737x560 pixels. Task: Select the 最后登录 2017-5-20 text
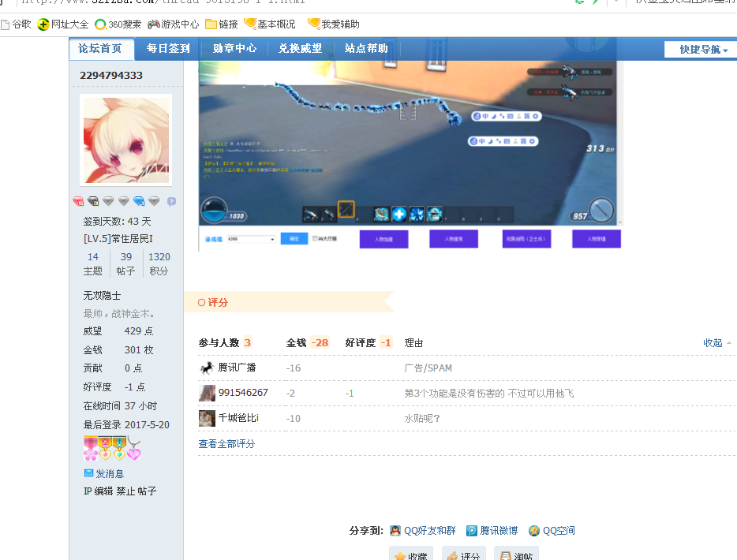[x=126, y=424]
